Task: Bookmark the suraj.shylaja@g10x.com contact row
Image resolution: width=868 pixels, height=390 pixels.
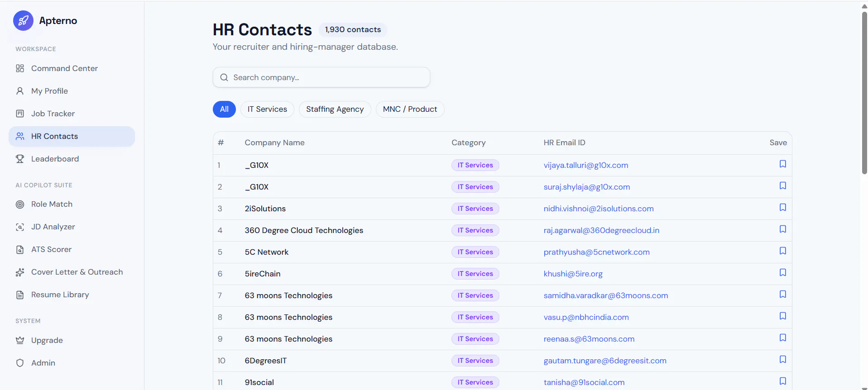Action: point(782,185)
